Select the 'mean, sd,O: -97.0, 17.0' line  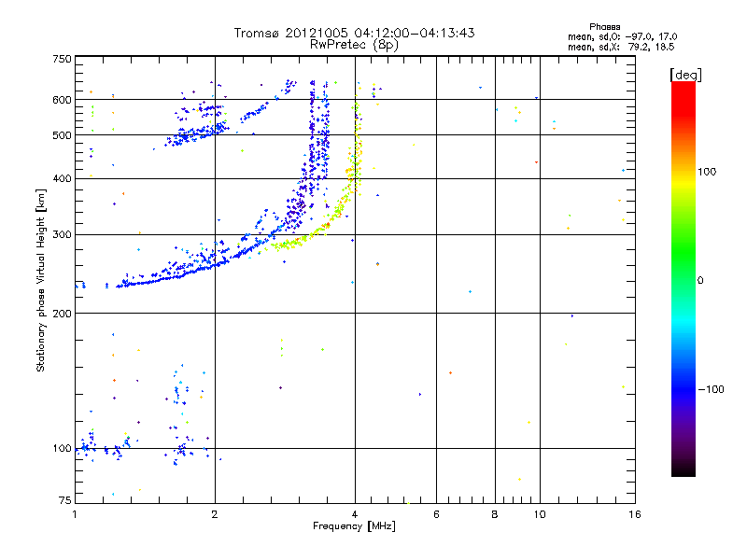click(622, 36)
